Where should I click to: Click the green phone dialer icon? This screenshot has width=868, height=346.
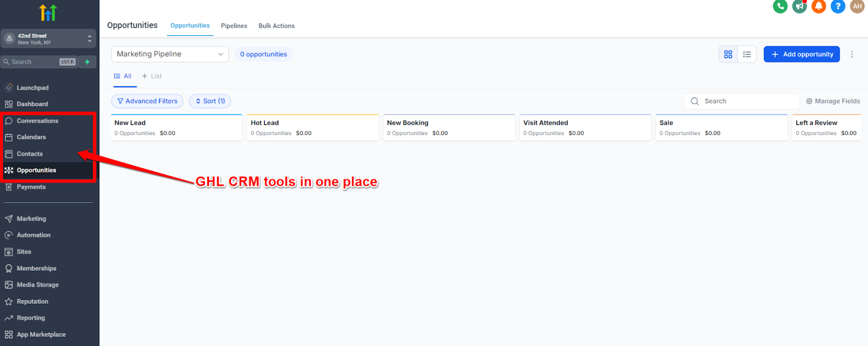pyautogui.click(x=780, y=7)
